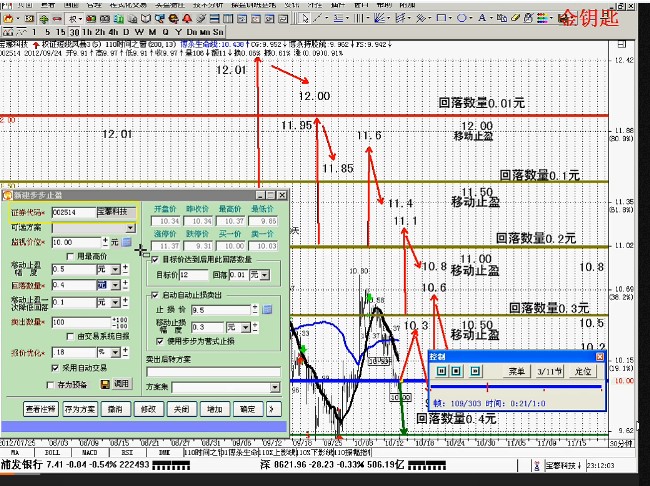Select the parallel vertical lines tool
The width and height of the screenshot is (650, 486).
(x=359, y=18)
